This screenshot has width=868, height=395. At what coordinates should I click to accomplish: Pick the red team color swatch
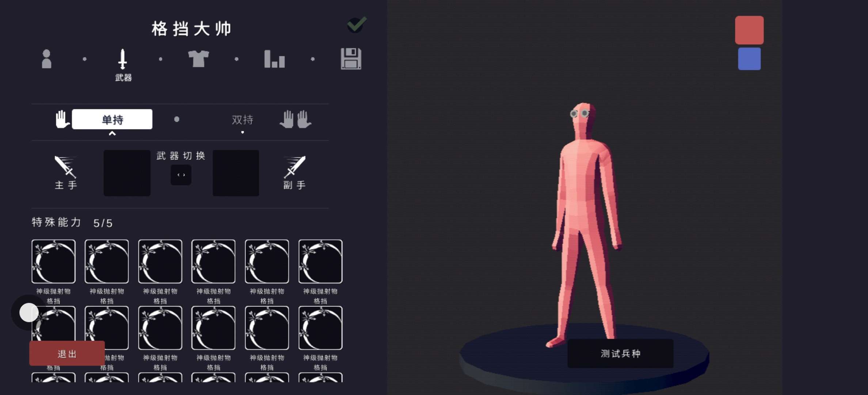point(749,30)
